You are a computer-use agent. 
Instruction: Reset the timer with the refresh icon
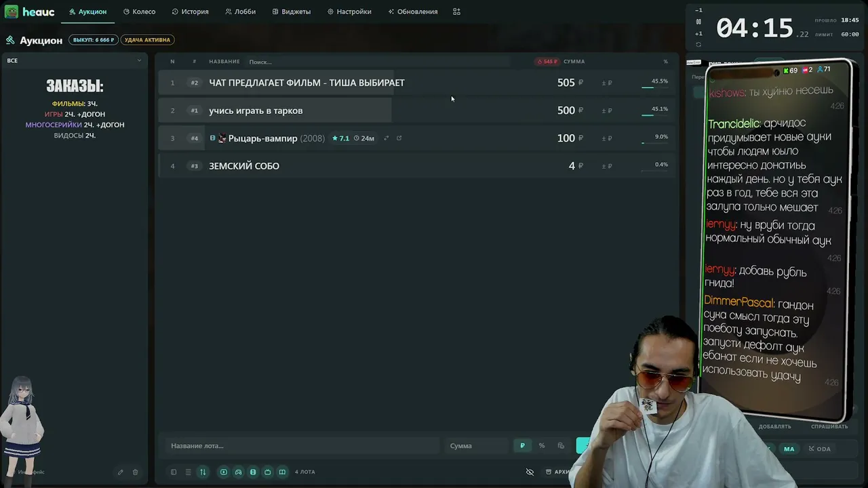(698, 45)
